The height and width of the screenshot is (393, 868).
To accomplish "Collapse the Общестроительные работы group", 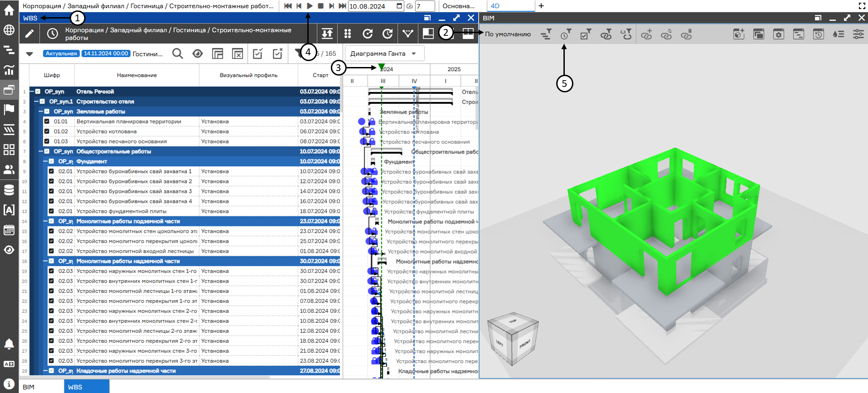I will tap(41, 151).
